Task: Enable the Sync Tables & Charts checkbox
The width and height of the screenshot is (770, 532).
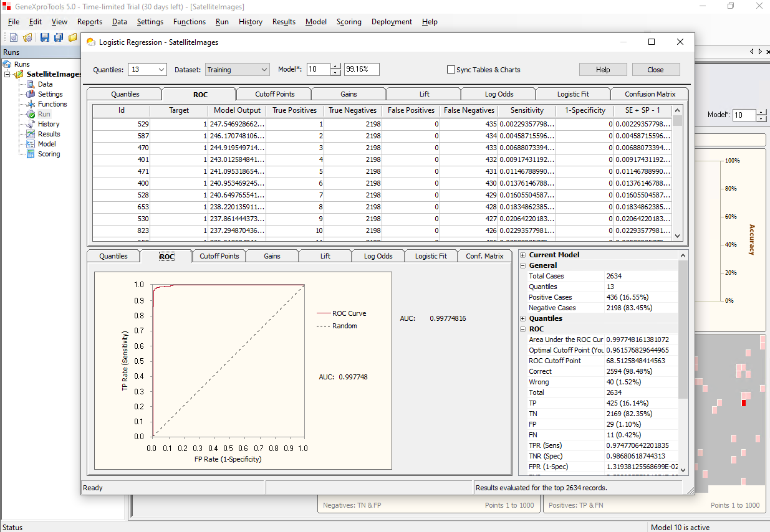Action: tap(451, 70)
